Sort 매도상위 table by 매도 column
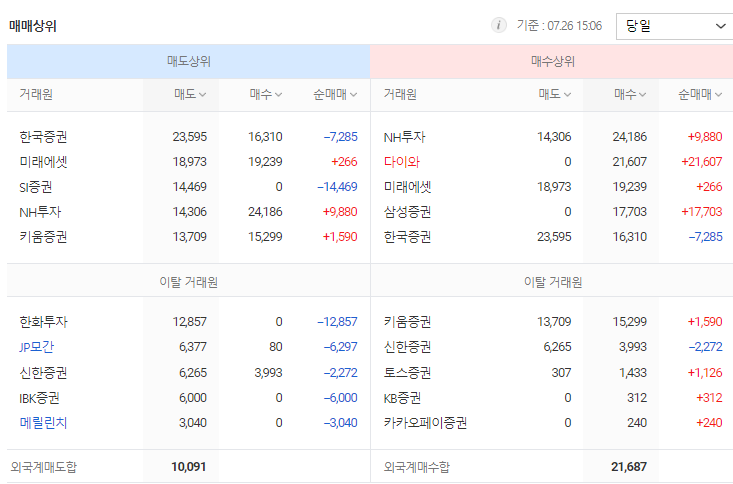The width and height of the screenshot is (733, 484). coord(190,94)
